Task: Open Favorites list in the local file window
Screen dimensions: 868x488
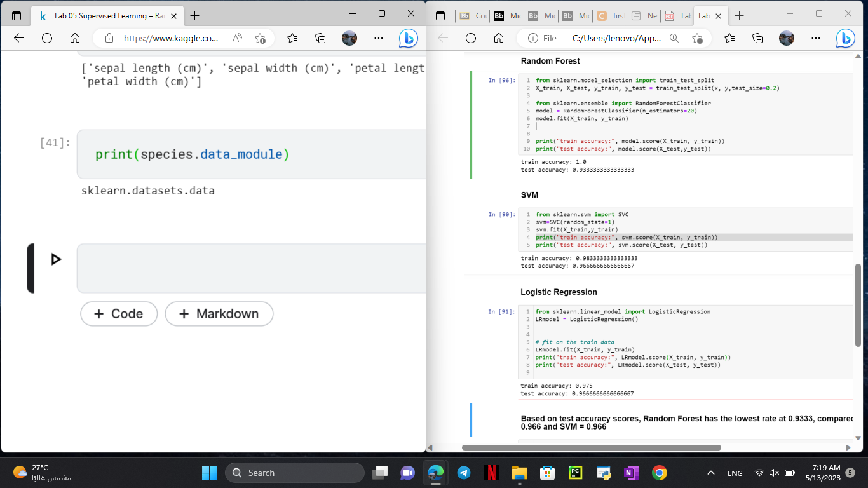Action: tap(729, 38)
